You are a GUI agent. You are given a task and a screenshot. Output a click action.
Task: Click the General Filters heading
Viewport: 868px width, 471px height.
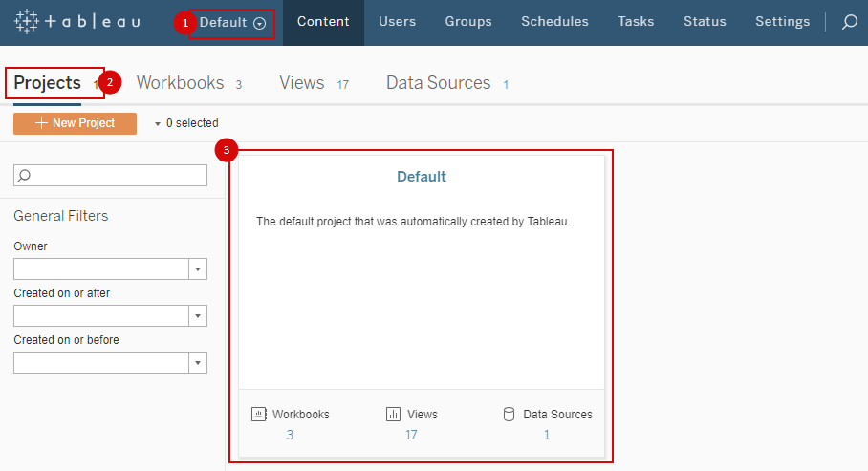click(61, 216)
